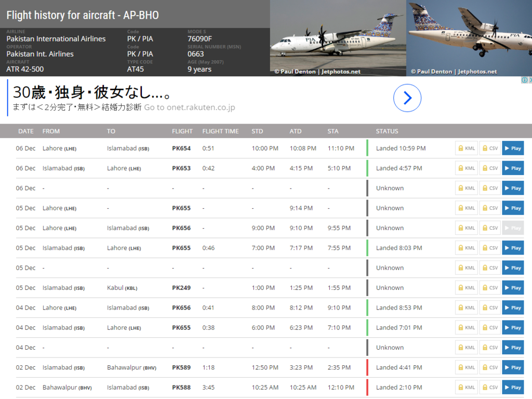Download KML for flight PK654
The image size is (532, 399).
[x=467, y=148]
